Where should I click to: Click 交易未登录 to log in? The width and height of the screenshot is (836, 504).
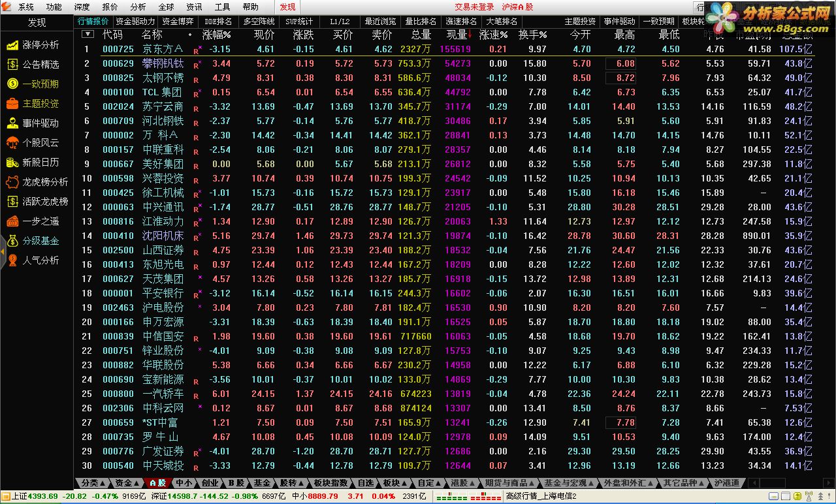click(x=474, y=7)
